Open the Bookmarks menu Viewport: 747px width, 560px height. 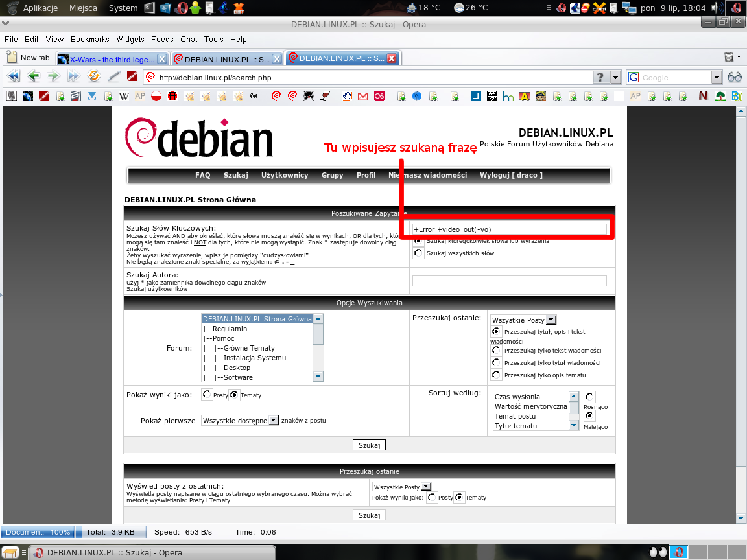pos(89,40)
